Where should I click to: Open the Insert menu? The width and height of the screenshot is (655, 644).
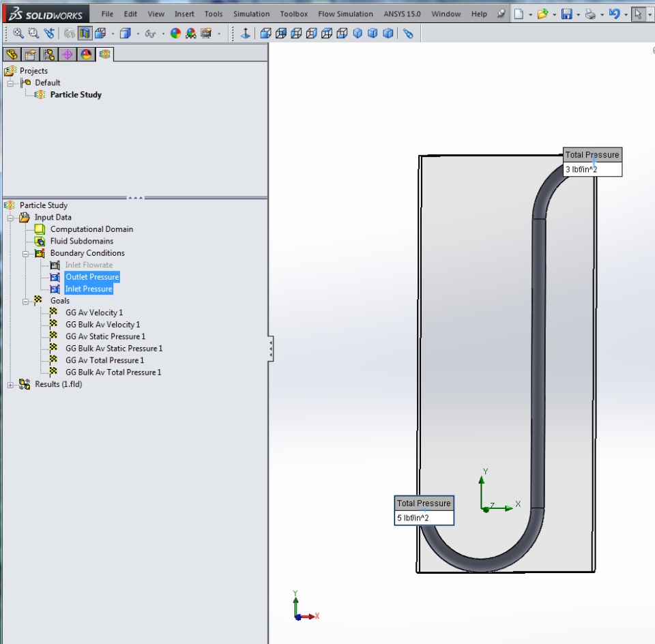(184, 14)
